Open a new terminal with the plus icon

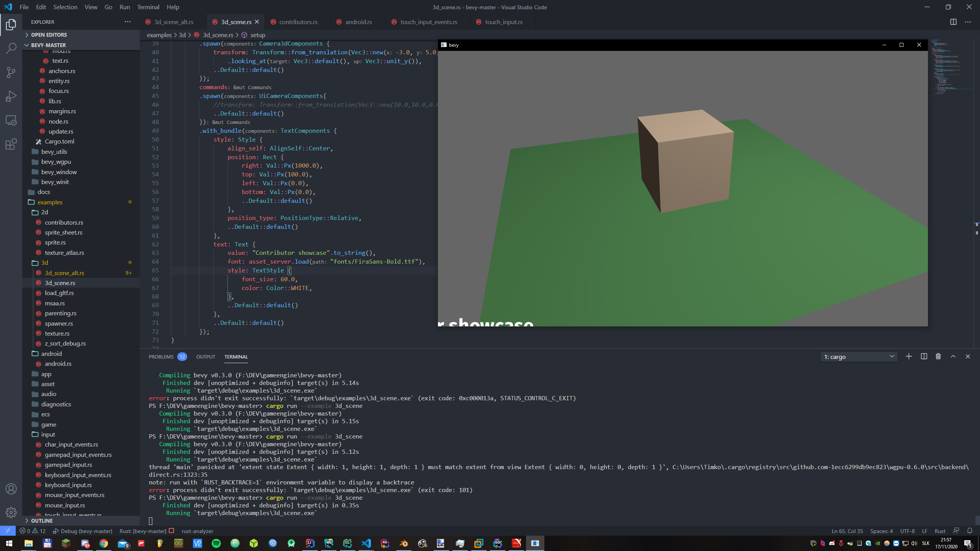tap(909, 356)
